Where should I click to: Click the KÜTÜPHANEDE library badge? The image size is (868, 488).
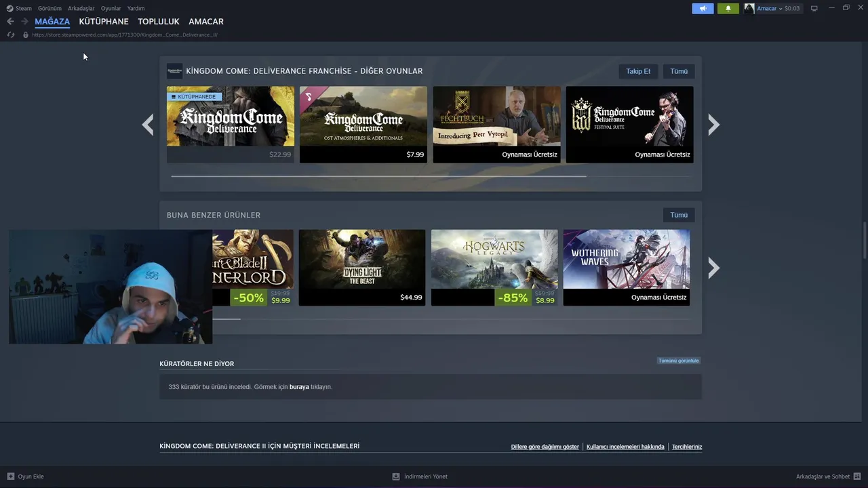point(194,97)
